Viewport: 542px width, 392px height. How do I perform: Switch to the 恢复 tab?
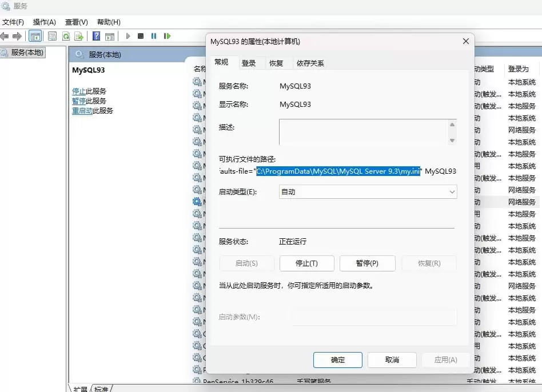[276, 63]
